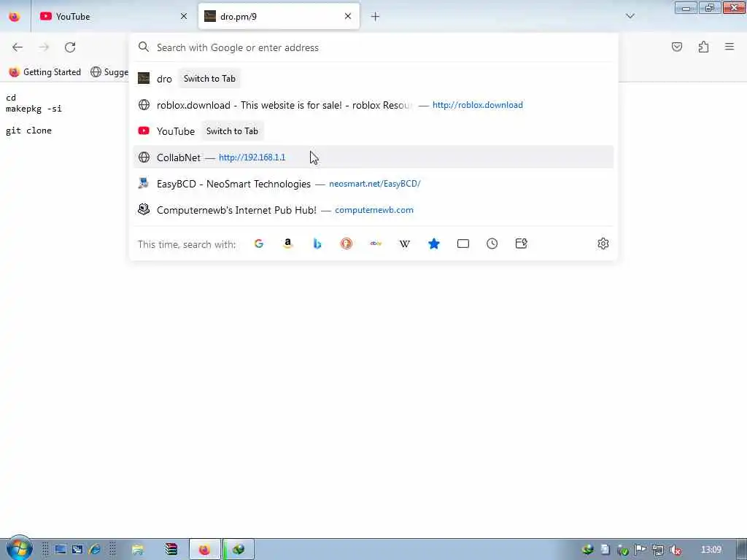
Task: Click Switch to Tab for dro
Action: point(209,79)
